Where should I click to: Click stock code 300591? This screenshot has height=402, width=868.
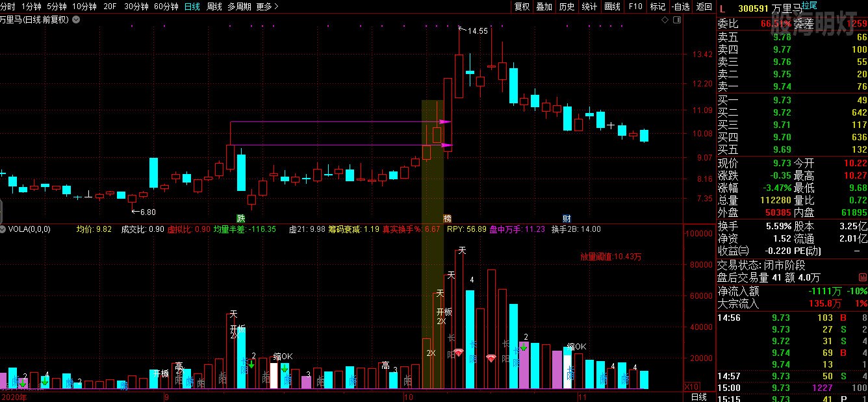pos(754,9)
